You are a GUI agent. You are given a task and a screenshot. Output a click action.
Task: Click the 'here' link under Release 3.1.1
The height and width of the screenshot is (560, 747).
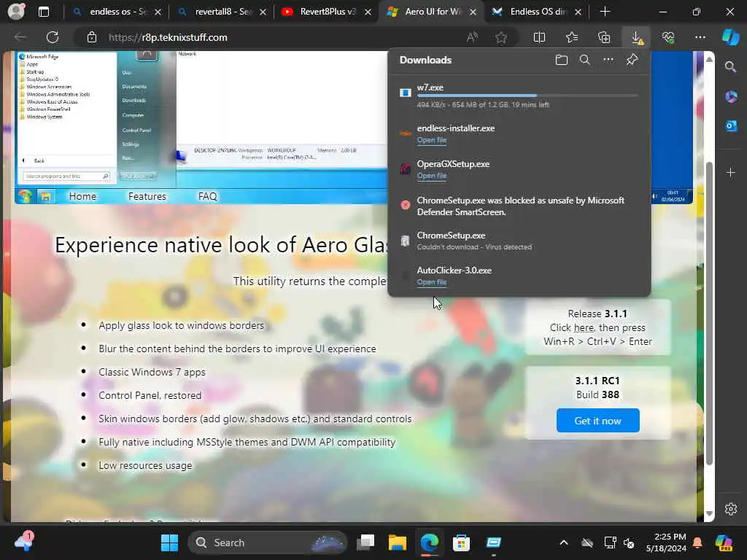[584, 327]
